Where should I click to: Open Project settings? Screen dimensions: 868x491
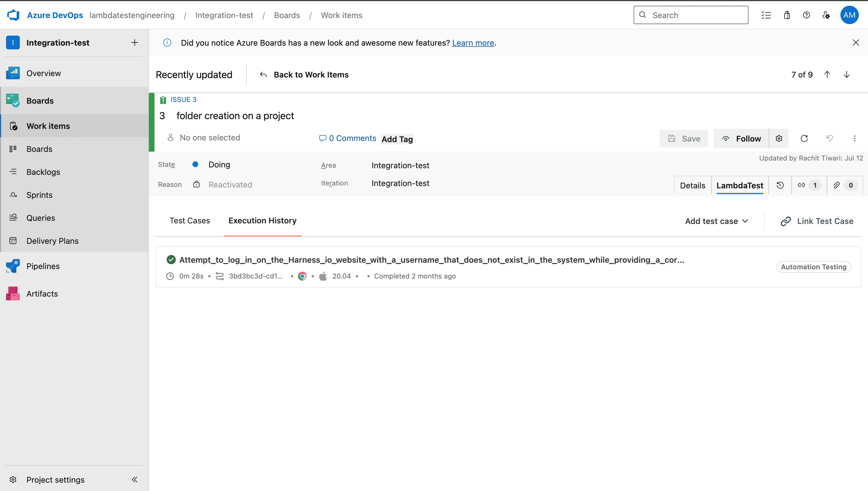click(x=56, y=479)
